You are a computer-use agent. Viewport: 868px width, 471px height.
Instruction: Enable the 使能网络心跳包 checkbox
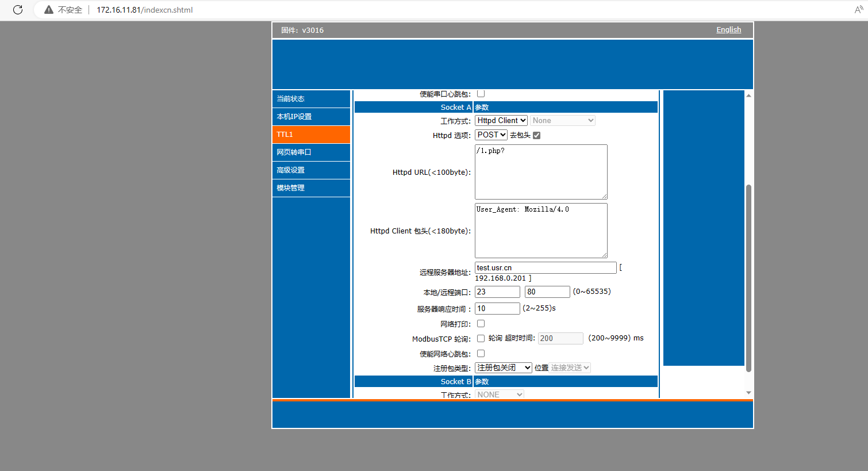pyautogui.click(x=481, y=354)
